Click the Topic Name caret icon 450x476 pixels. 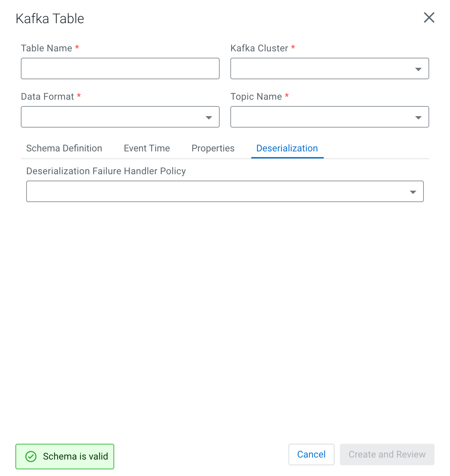pyautogui.click(x=418, y=117)
